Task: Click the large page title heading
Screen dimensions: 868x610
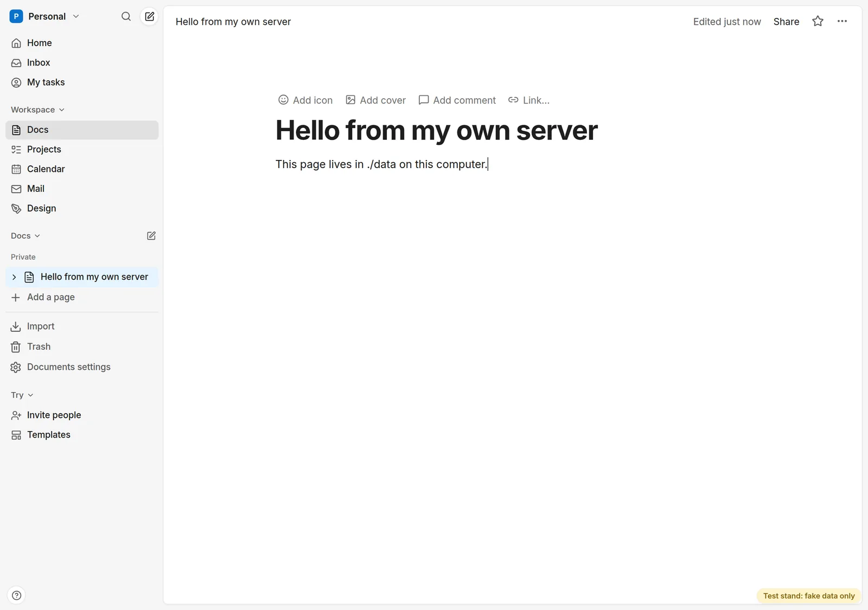Action: coord(437,130)
